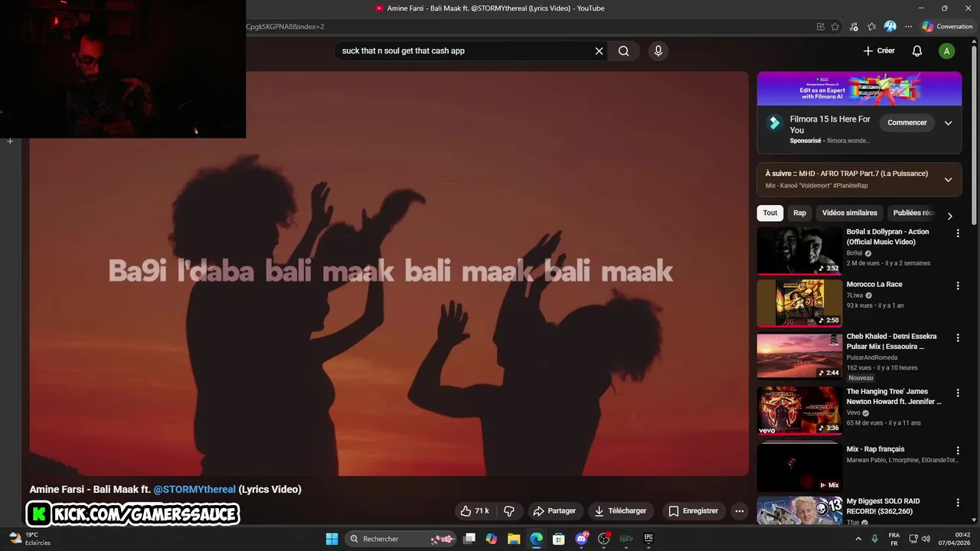Open Discord from the taskbar
The image size is (980, 551).
click(x=581, y=539)
